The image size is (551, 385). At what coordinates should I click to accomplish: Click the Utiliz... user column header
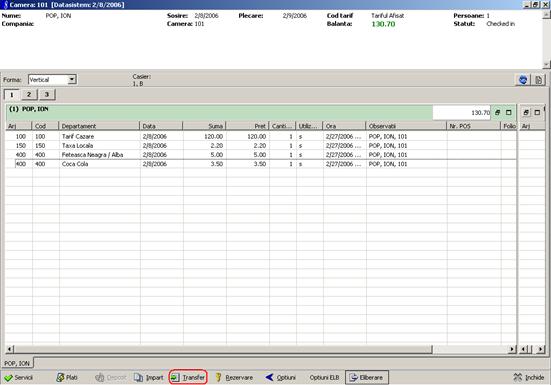(x=309, y=126)
